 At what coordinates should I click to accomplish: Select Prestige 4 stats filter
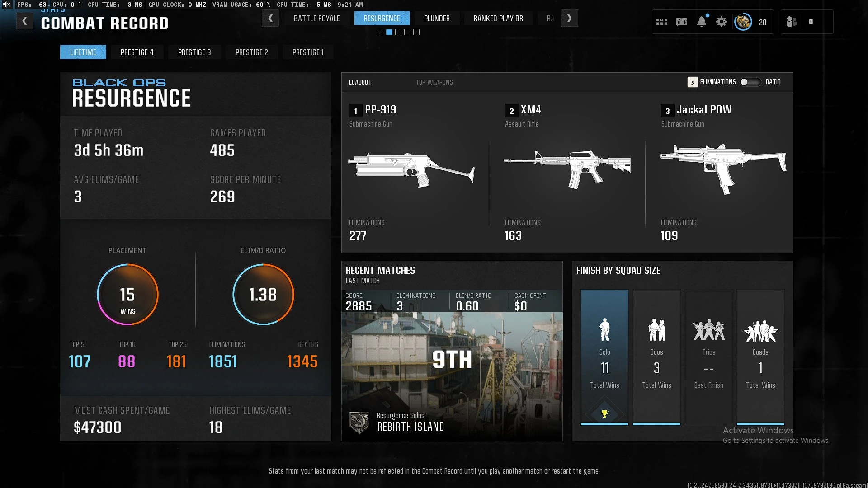tap(137, 52)
